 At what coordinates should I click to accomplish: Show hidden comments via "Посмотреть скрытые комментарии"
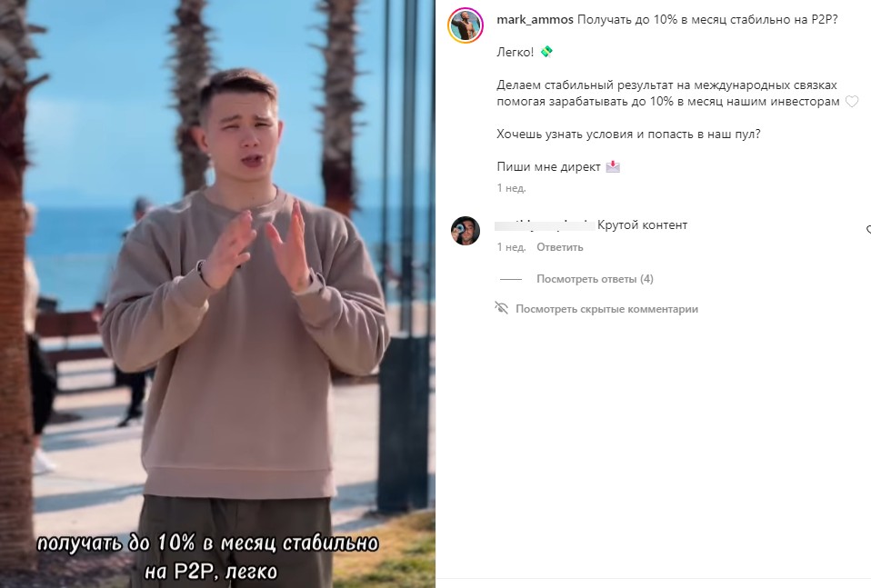pos(606,309)
